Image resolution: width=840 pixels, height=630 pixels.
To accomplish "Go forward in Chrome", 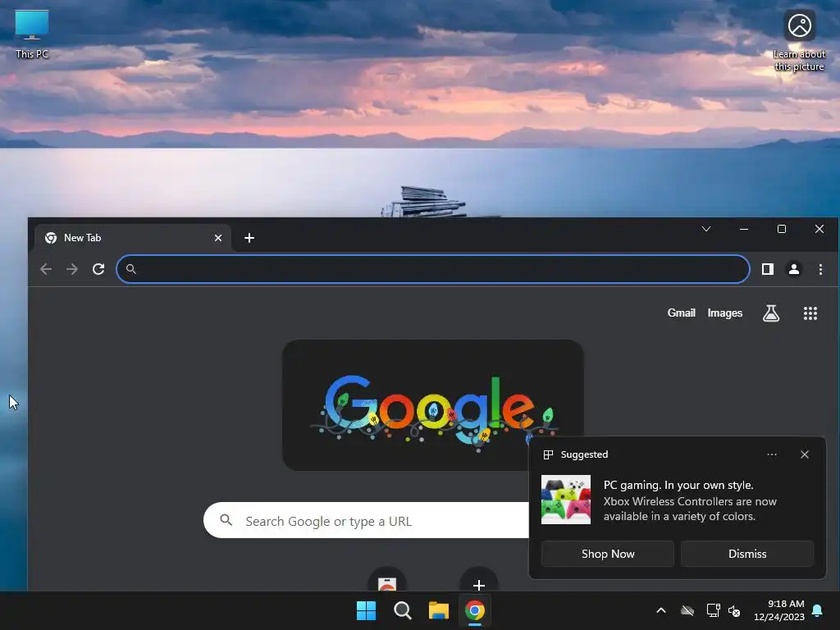I will (72, 269).
